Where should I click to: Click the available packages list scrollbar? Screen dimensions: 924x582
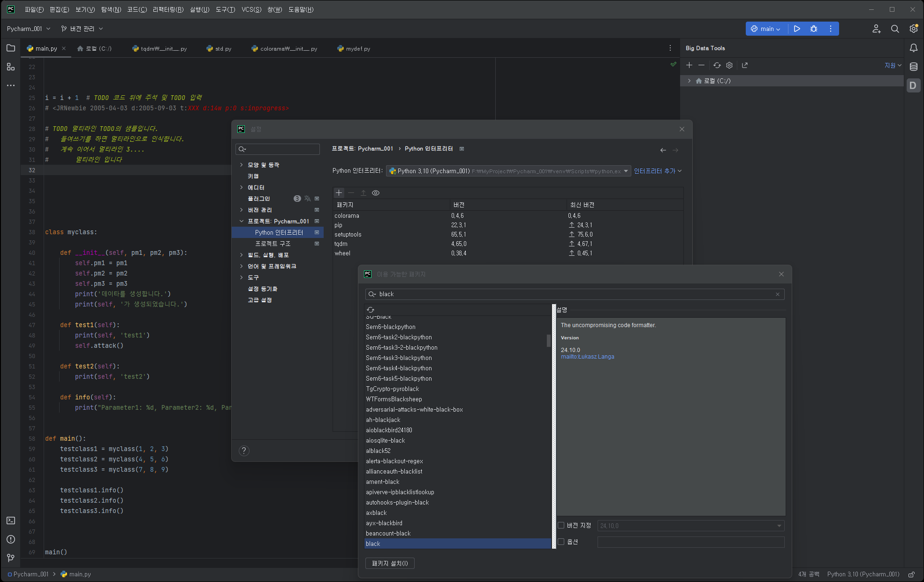tap(549, 340)
